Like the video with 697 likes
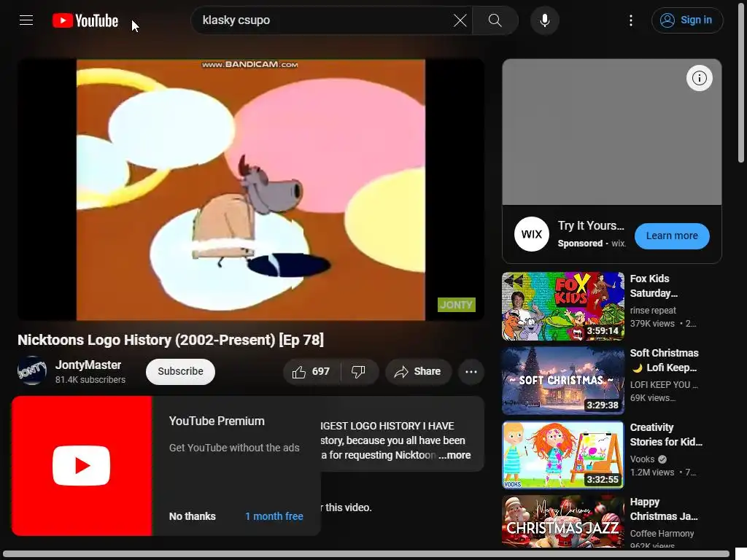This screenshot has width=747, height=560. 312,371
